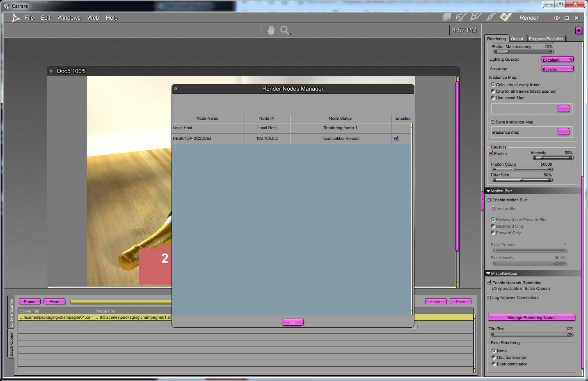Image resolution: width=588 pixels, height=381 pixels.
Task: Open the Assemble room hand icon
Action: [446, 17]
